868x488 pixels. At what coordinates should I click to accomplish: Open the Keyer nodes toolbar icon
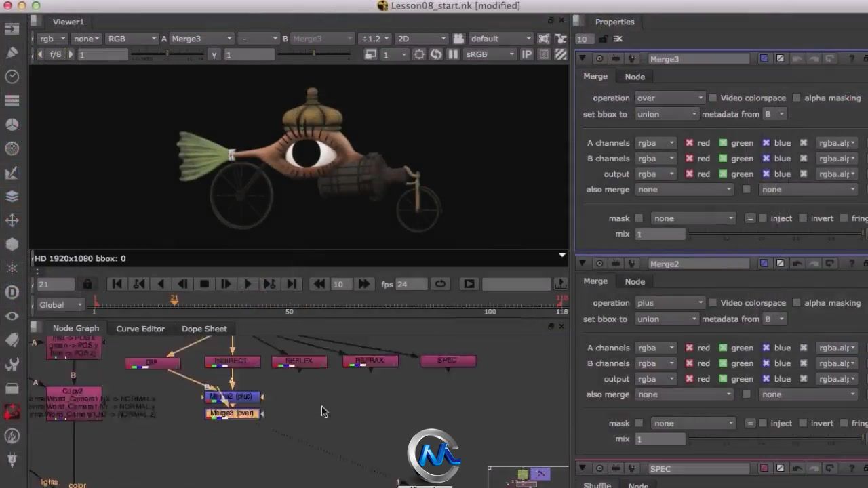12,173
